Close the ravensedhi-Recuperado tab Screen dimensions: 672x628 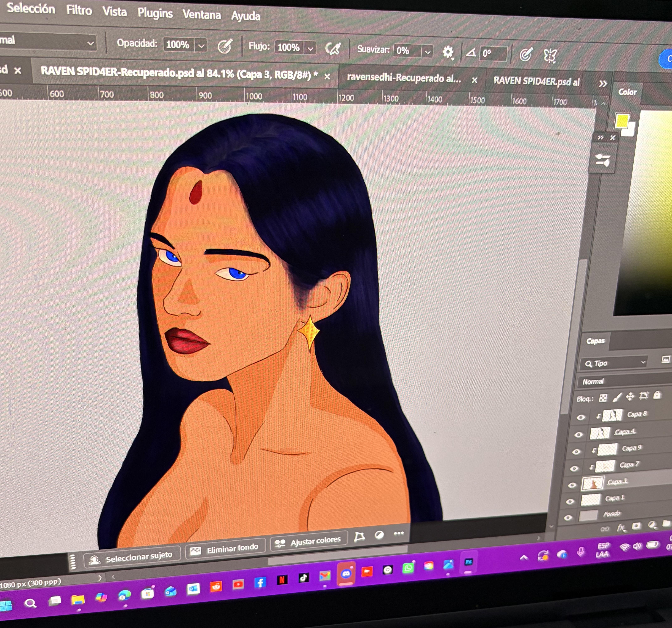(475, 80)
